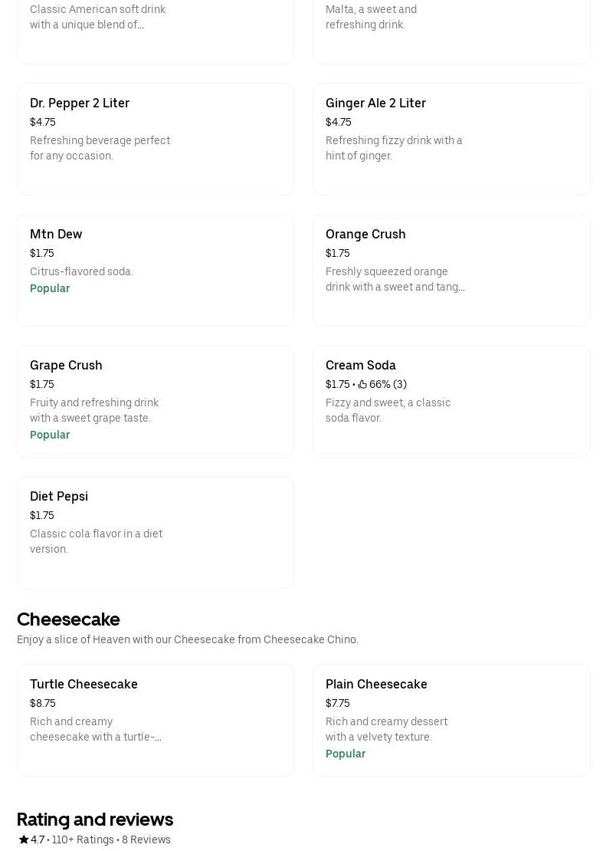Open the Orange Crush item card
This screenshot has height=851, width=616.
coord(451,270)
